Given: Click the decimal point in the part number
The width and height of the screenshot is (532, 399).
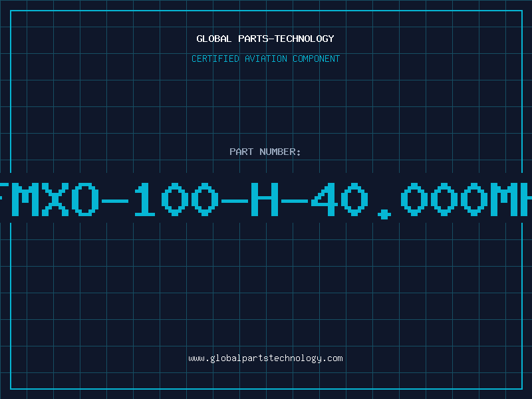Looking at the screenshot, I should point(384,214).
